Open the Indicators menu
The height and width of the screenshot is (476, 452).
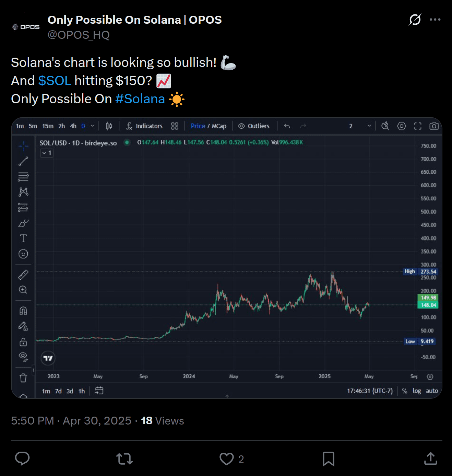(144, 126)
